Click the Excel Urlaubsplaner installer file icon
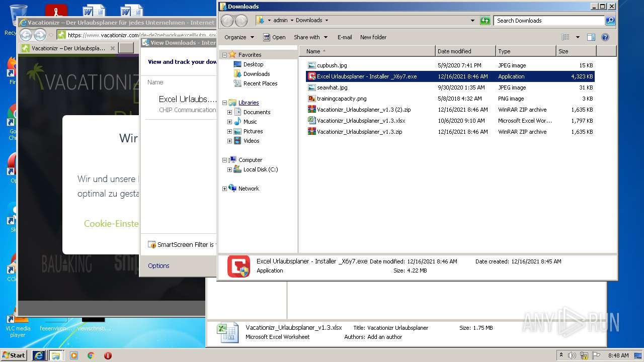Image resolution: width=644 pixels, height=362 pixels. [311, 76]
